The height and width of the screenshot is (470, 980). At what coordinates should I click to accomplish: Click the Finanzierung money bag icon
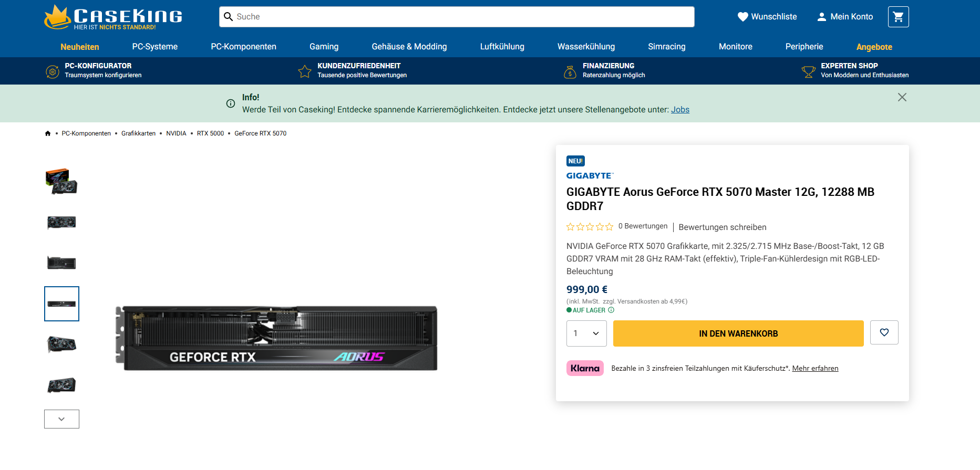click(x=570, y=71)
